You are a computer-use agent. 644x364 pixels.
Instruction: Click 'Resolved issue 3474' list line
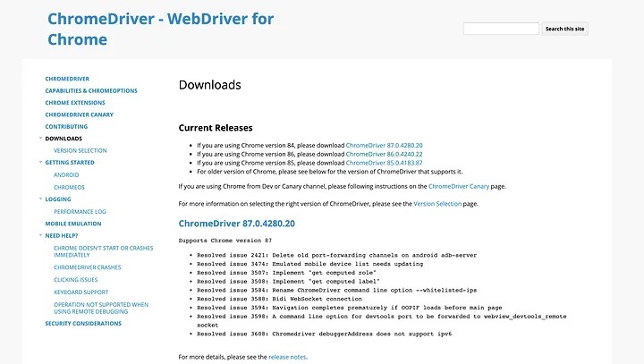tap(310, 264)
